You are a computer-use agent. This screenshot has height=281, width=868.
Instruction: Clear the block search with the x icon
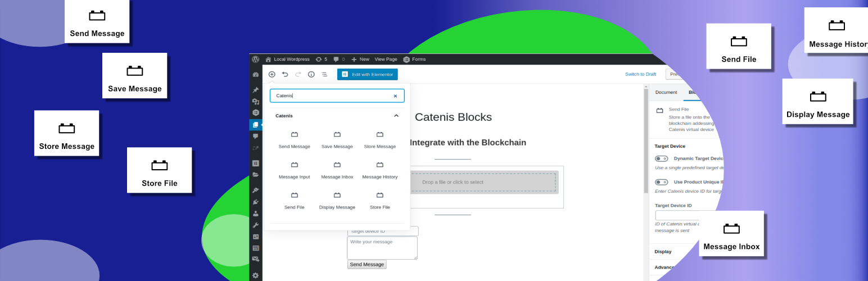395,96
